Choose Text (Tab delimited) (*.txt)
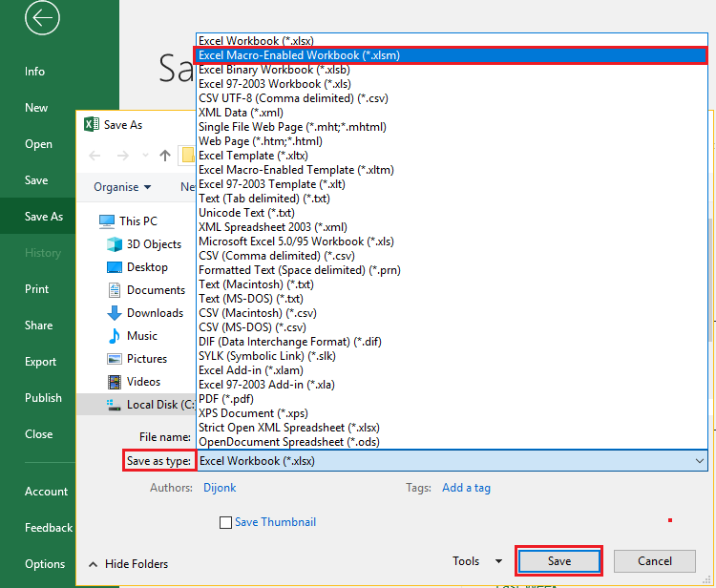The height and width of the screenshot is (588, 716). [x=453, y=199]
